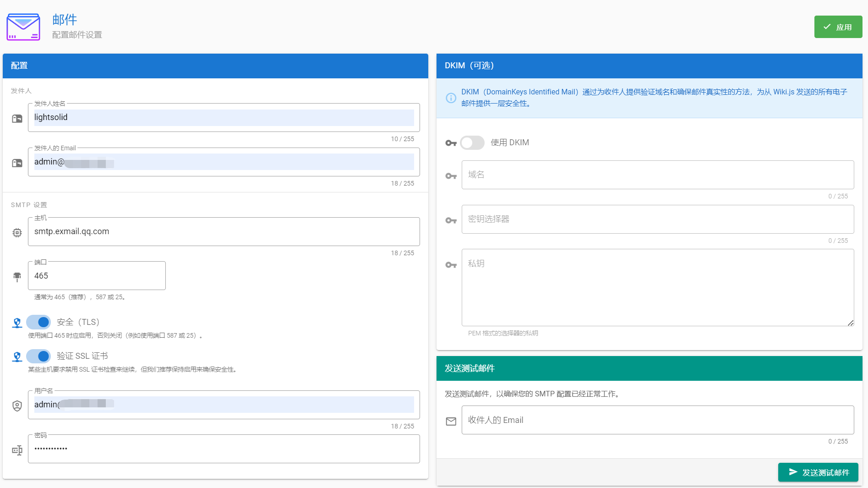Focus the 用户名 input field
This screenshot has width=868, height=488.
click(x=224, y=405)
